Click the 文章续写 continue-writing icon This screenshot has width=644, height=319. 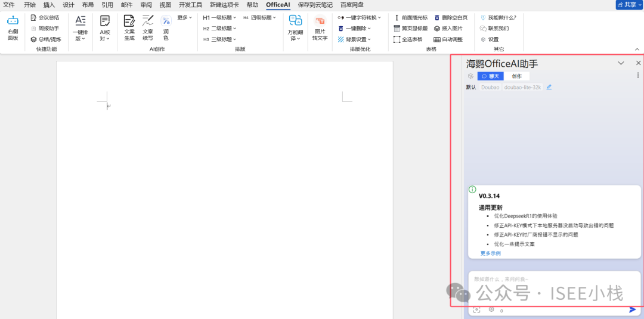[x=148, y=20]
